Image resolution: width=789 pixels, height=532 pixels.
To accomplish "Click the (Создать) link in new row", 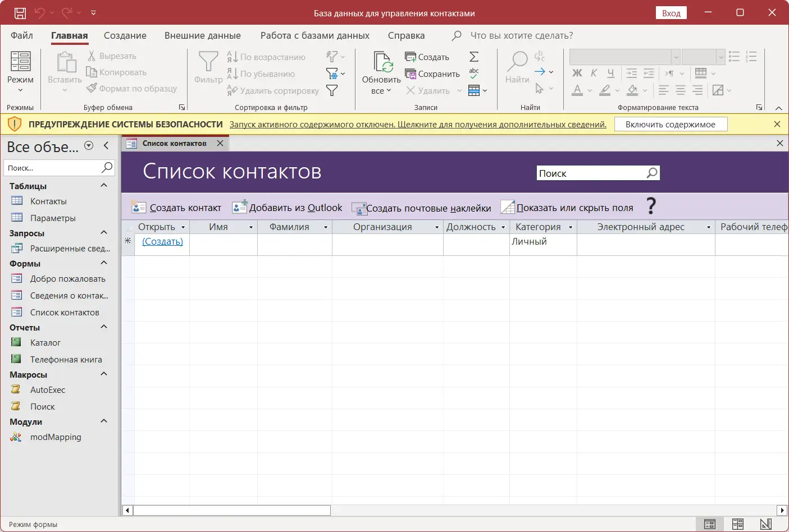I will 162,241.
